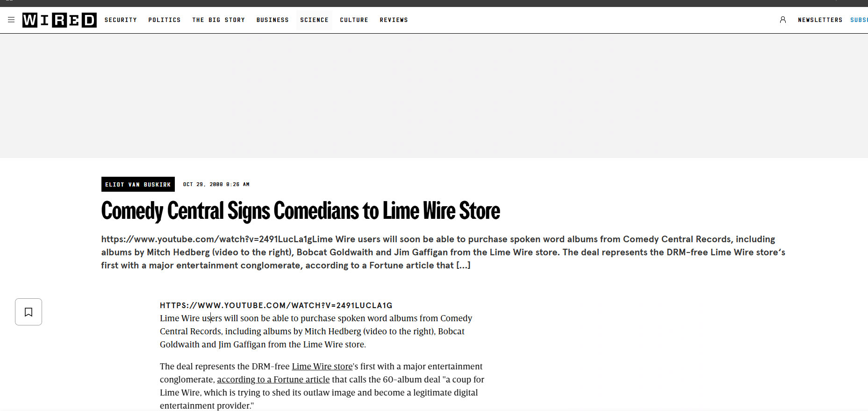The height and width of the screenshot is (411, 868).
Task: Open the Fortune article link
Action: (x=273, y=380)
